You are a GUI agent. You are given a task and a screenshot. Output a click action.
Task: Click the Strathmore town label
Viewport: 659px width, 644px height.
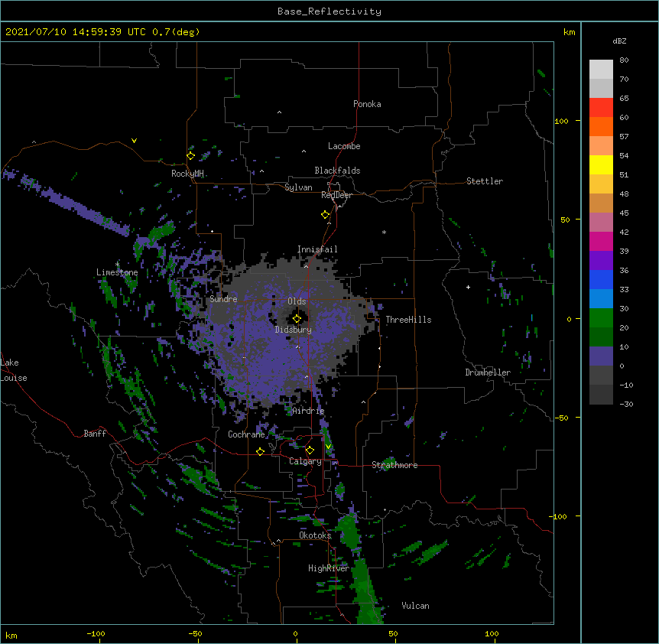click(x=394, y=465)
